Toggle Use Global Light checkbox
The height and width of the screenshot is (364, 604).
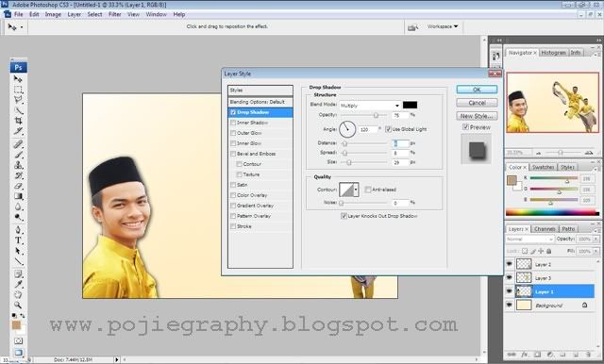388,129
